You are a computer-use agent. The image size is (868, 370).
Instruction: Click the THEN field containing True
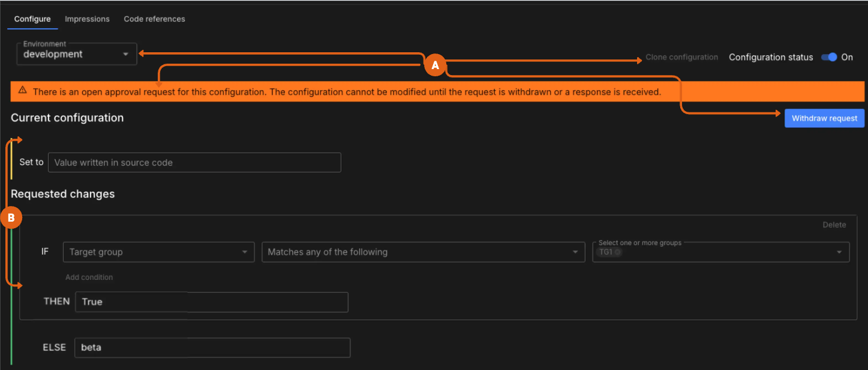point(211,302)
